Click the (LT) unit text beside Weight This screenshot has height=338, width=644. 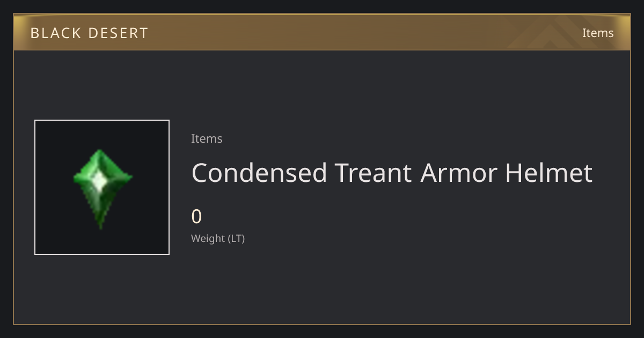click(x=237, y=238)
